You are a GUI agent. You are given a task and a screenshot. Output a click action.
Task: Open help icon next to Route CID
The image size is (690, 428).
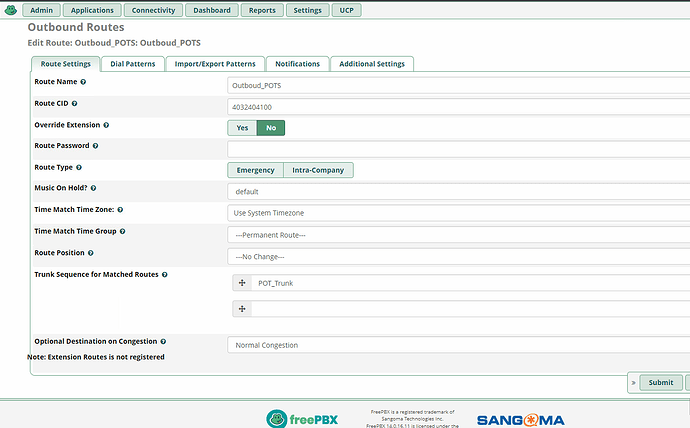pos(74,103)
